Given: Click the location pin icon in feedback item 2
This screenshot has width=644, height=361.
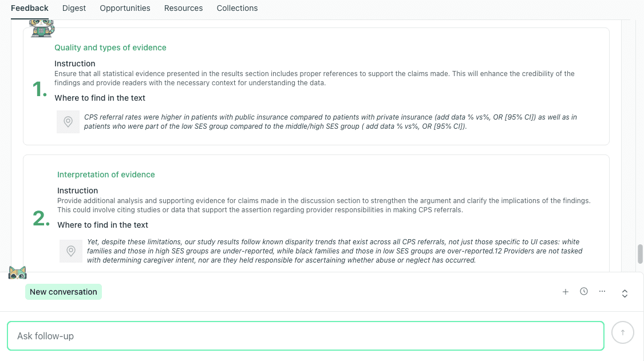Looking at the screenshot, I should pos(71,251).
